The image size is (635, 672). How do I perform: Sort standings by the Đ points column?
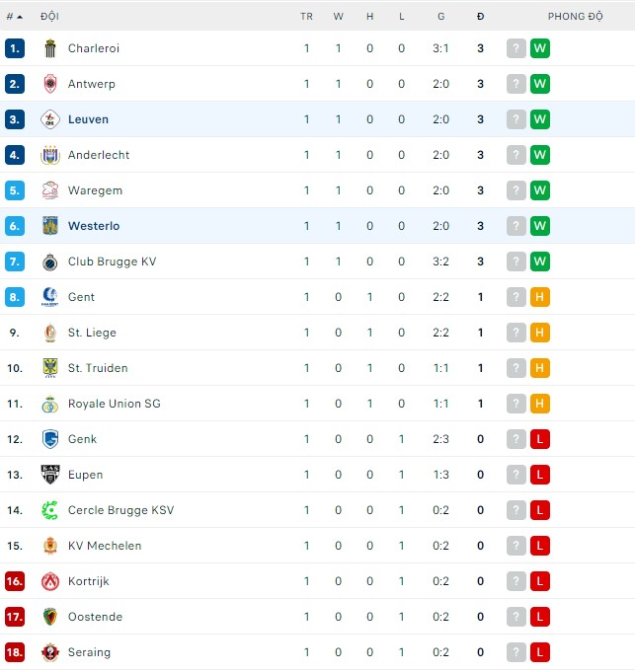(x=480, y=17)
